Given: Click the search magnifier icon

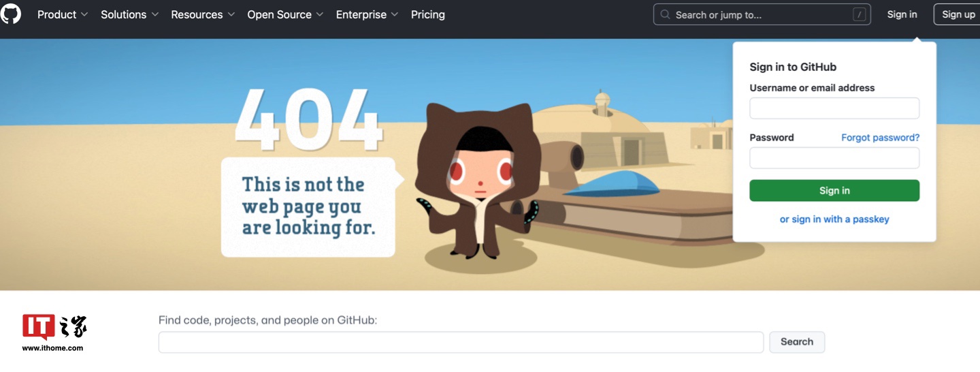Looking at the screenshot, I should (x=666, y=14).
